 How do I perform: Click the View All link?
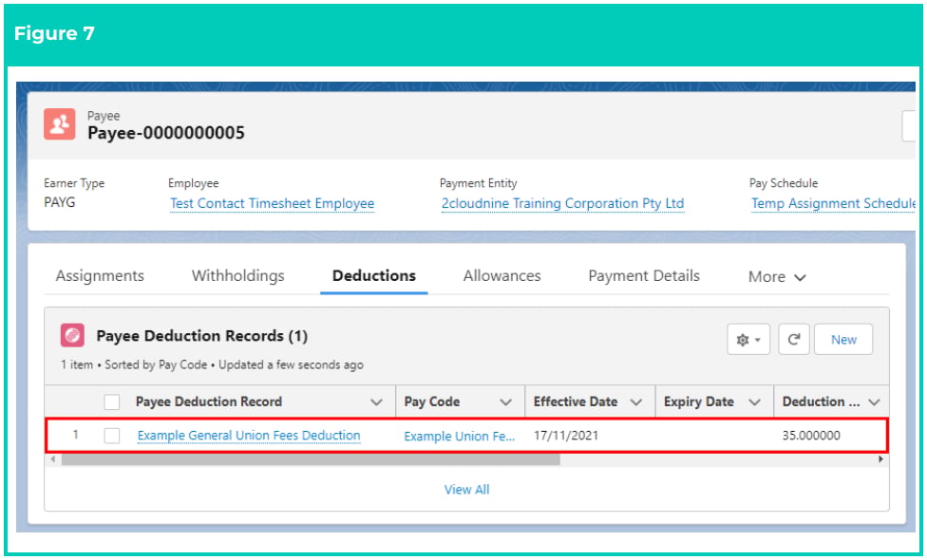[466, 489]
